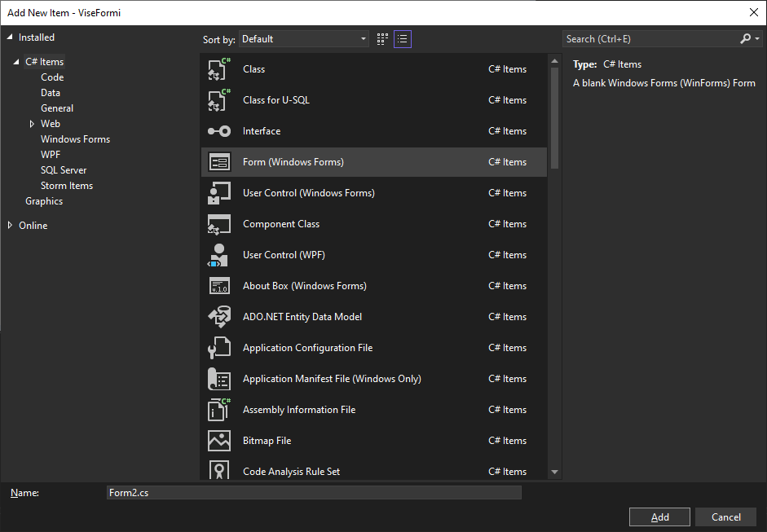Select the Interface template icon
The image size is (767, 532).
click(x=218, y=131)
